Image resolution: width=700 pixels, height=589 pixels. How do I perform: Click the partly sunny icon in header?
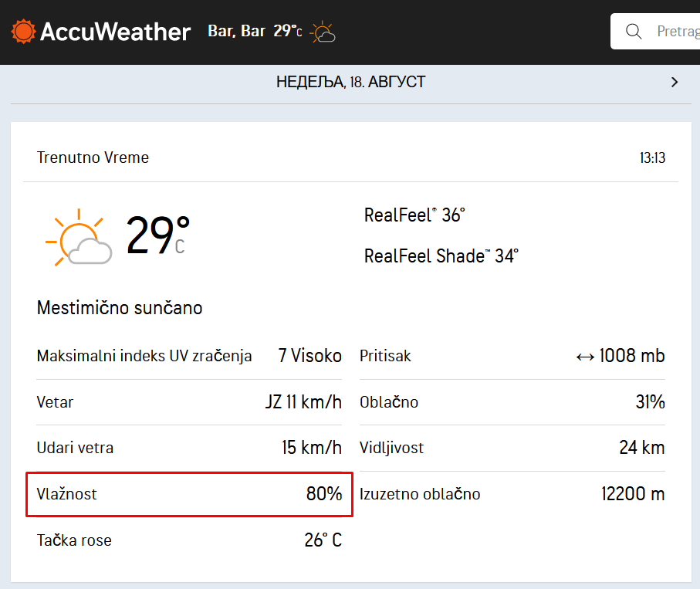tap(323, 32)
